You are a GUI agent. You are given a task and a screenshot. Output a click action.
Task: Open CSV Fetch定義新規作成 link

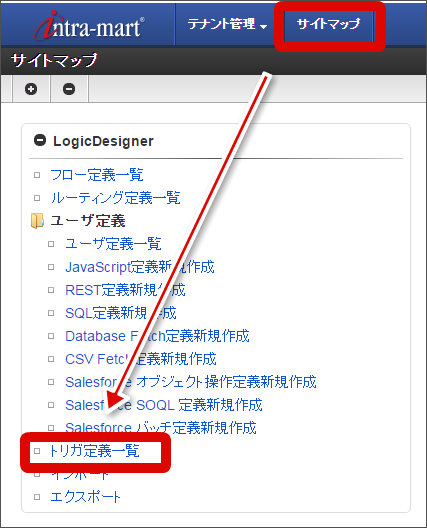(141, 359)
